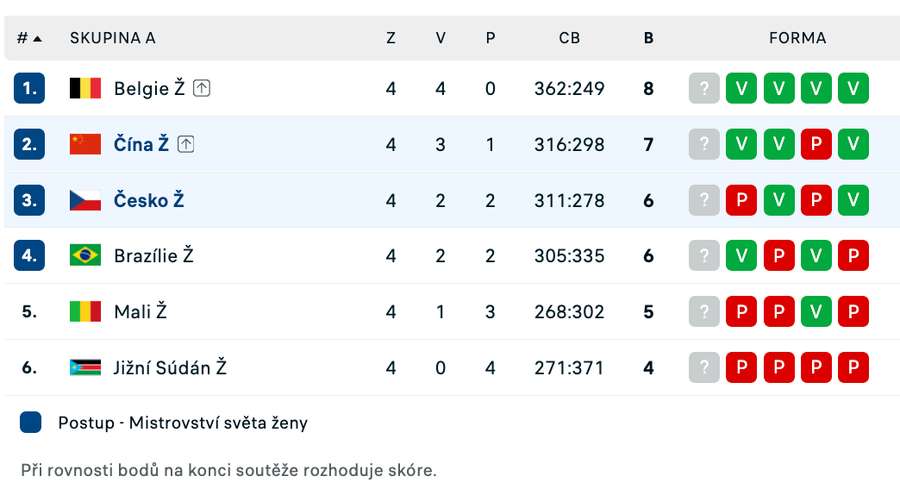This screenshot has height=490, width=900.
Task: Click the Czech Republic flag icon
Action: coord(85,200)
